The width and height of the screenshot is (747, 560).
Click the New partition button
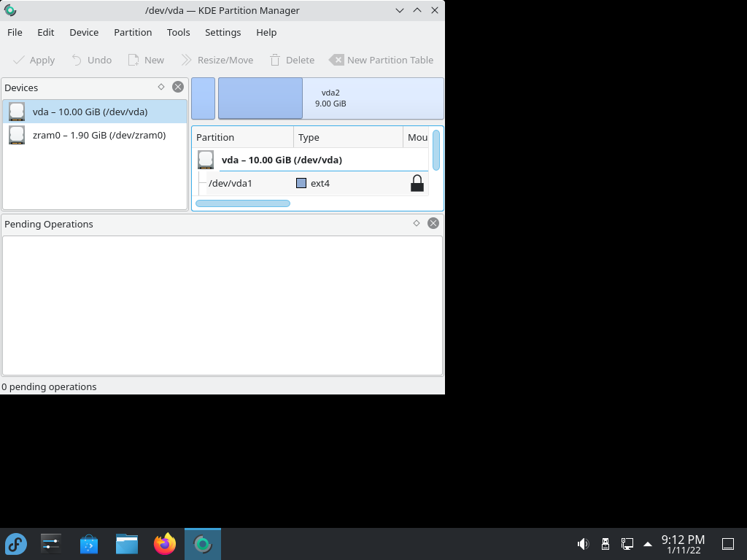(146, 60)
